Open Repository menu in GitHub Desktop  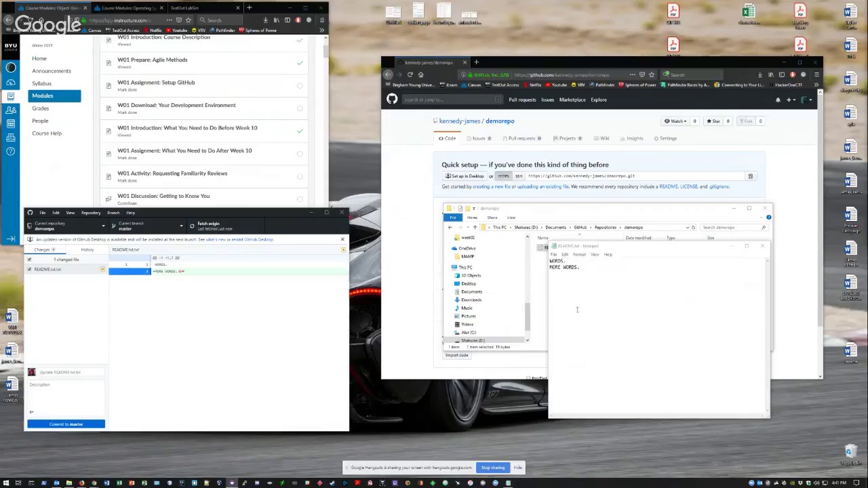tap(91, 213)
